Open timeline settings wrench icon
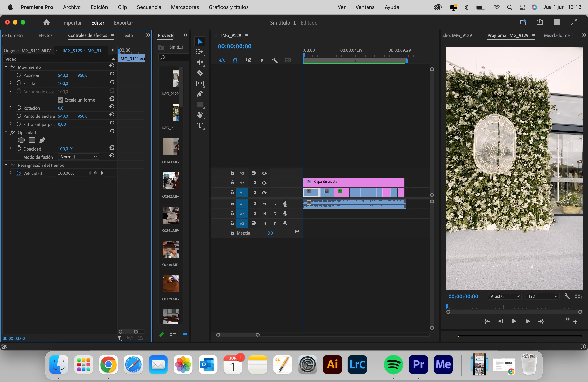The height and width of the screenshot is (382, 588). pyautogui.click(x=275, y=60)
